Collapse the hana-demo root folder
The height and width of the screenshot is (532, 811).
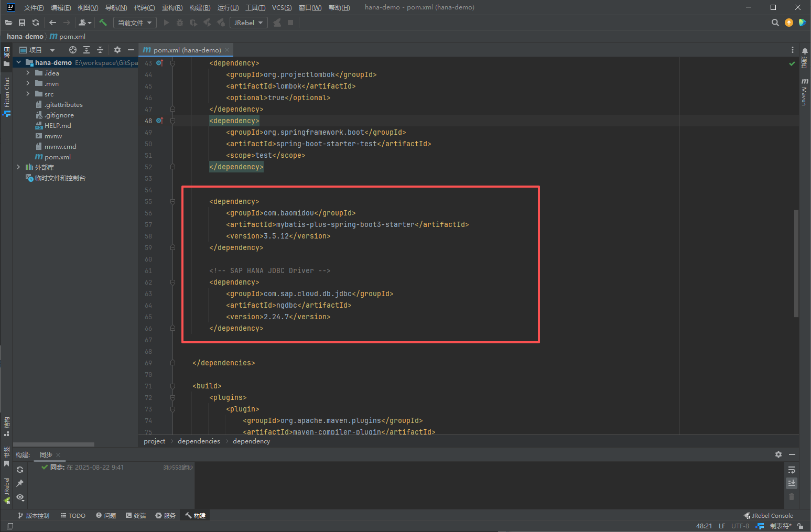[x=19, y=62]
